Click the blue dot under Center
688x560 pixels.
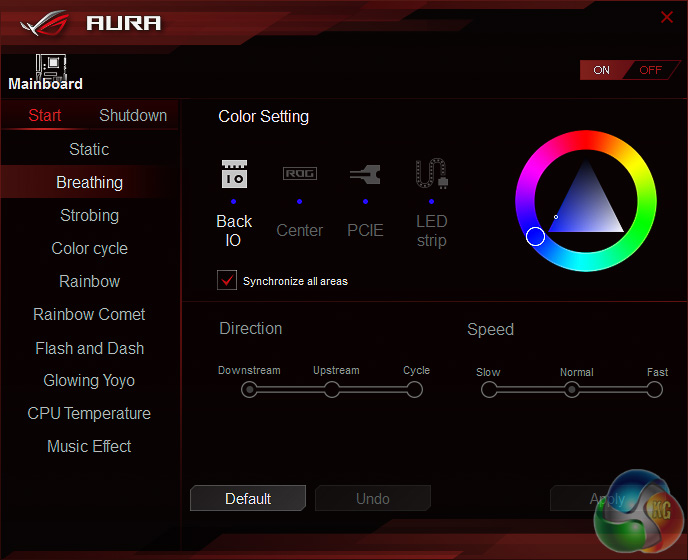[299, 201]
